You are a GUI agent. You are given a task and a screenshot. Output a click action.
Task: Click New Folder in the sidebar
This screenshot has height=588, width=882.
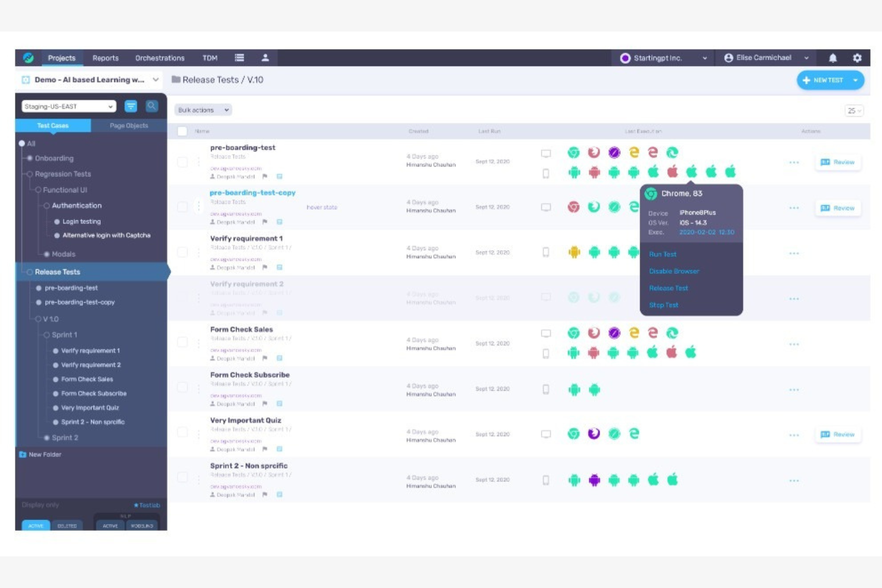tap(44, 454)
